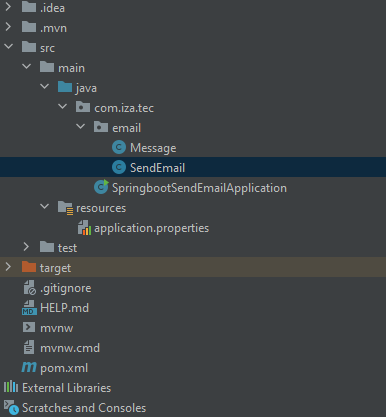386x417 pixels.
Task: Select the Message class icon
Action: point(119,147)
